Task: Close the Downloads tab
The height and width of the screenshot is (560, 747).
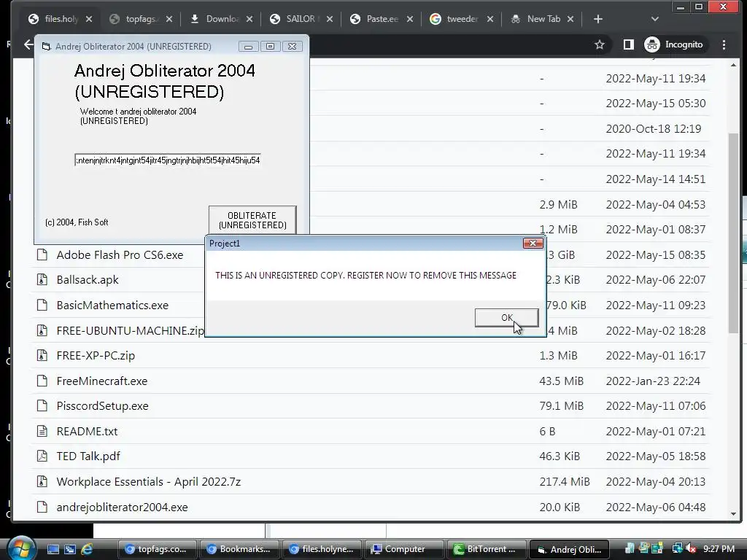Action: click(x=249, y=19)
